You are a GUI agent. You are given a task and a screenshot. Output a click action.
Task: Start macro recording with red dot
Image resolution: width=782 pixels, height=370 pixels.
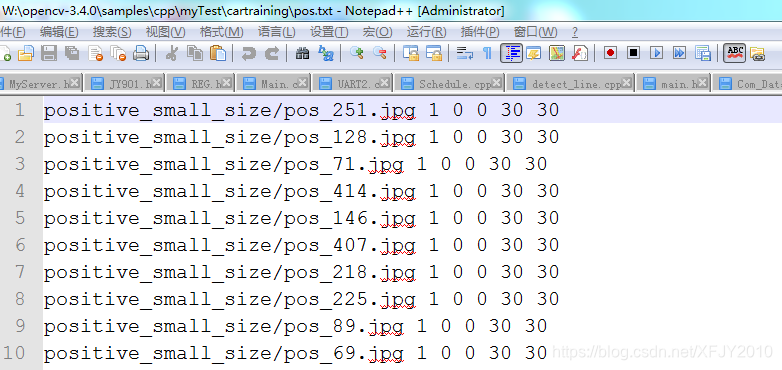(610, 53)
